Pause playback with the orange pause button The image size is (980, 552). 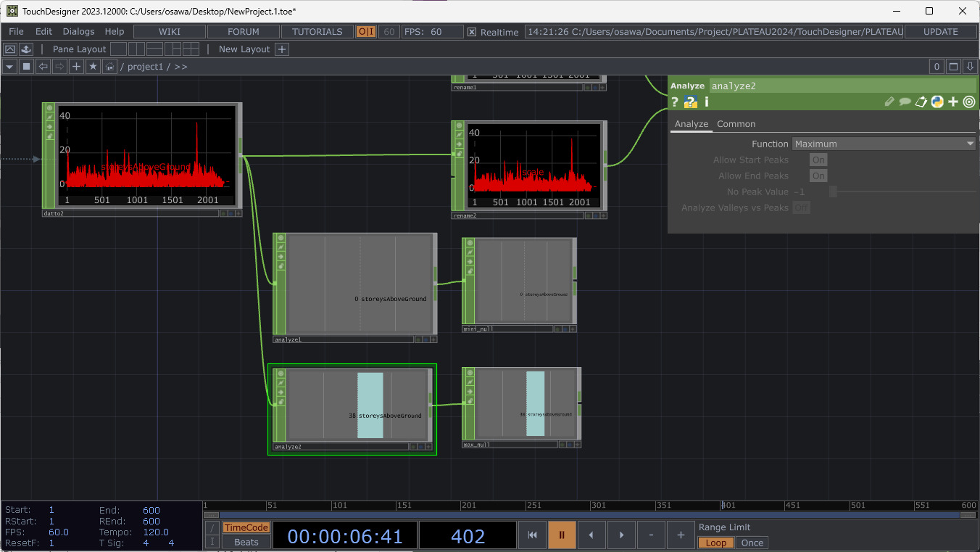click(x=562, y=535)
